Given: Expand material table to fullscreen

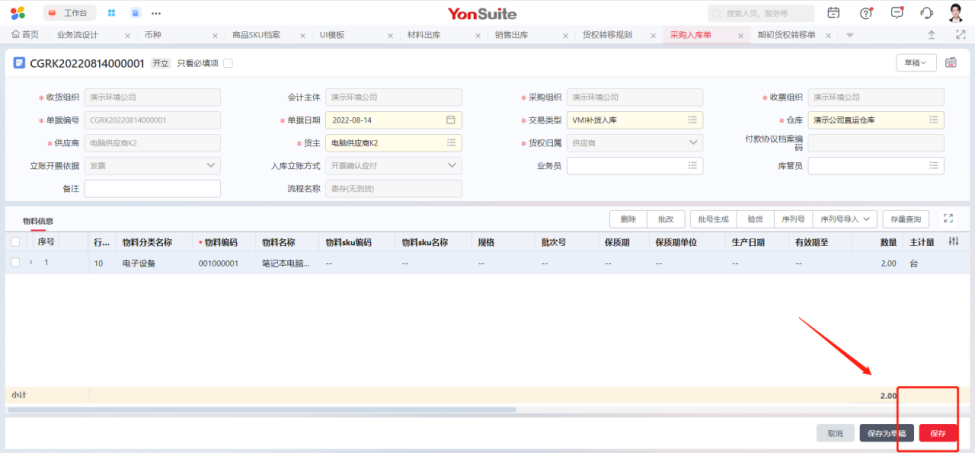Looking at the screenshot, I should click(948, 219).
